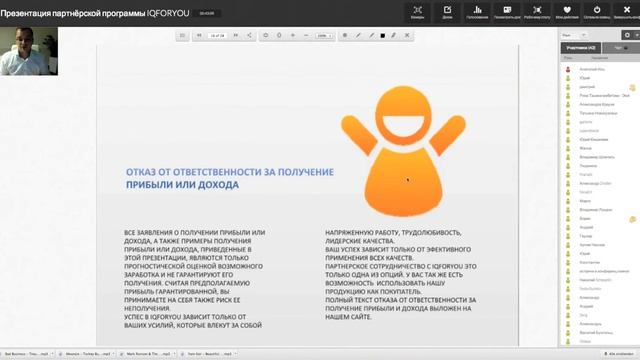640x360 pixels.
Task: Click the share icon in slide toolbar
Action: (249, 36)
